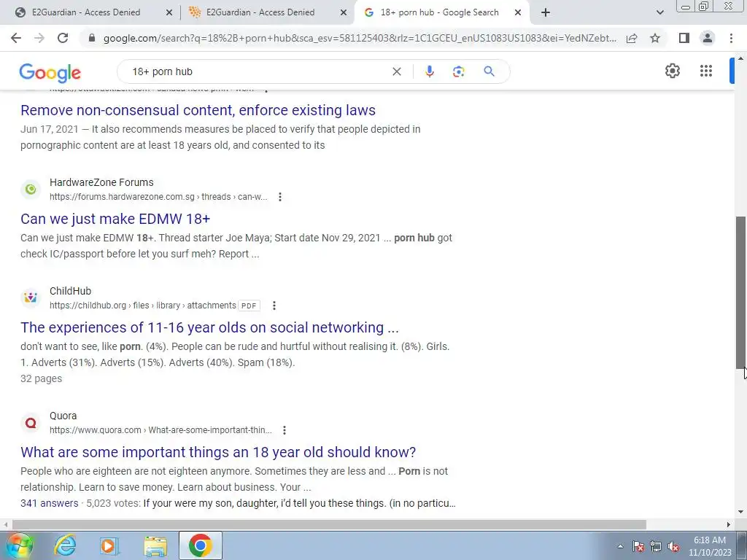
Task: Click the Quora site favicon
Action: pyautogui.click(x=31, y=422)
